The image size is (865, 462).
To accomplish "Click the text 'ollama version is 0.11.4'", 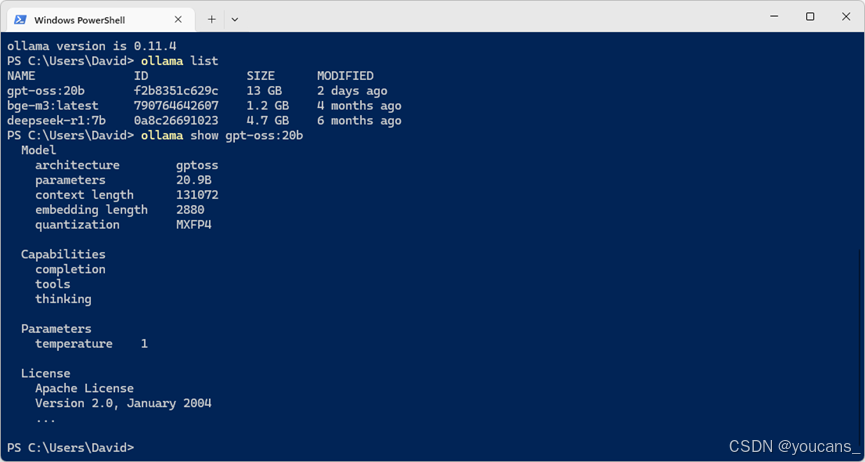I will click(x=92, y=46).
